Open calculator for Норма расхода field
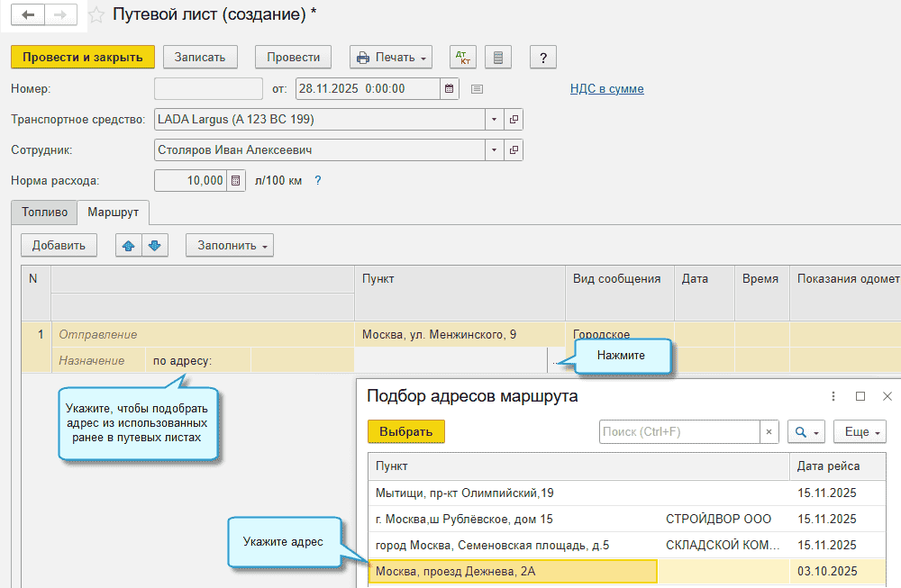Image resolution: width=901 pixels, height=588 pixels. 235,181
